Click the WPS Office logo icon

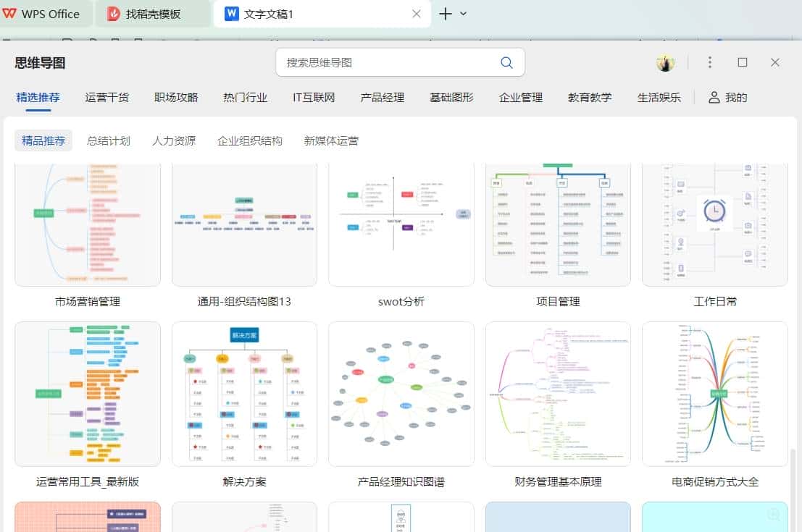[x=9, y=13]
